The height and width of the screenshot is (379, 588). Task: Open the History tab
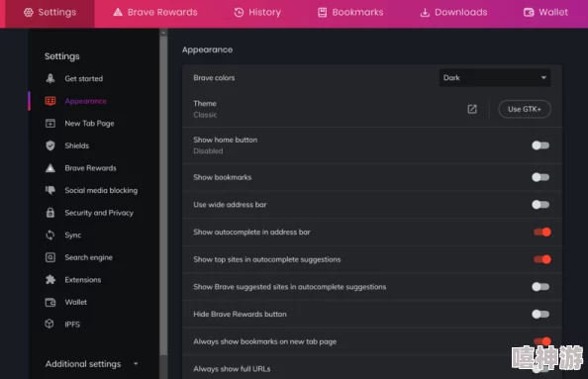click(x=257, y=13)
